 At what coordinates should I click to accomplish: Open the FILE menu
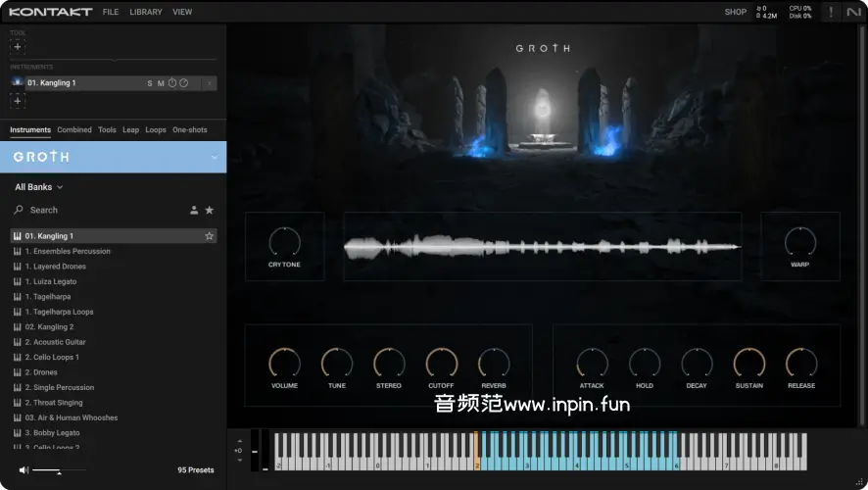pyautogui.click(x=111, y=12)
